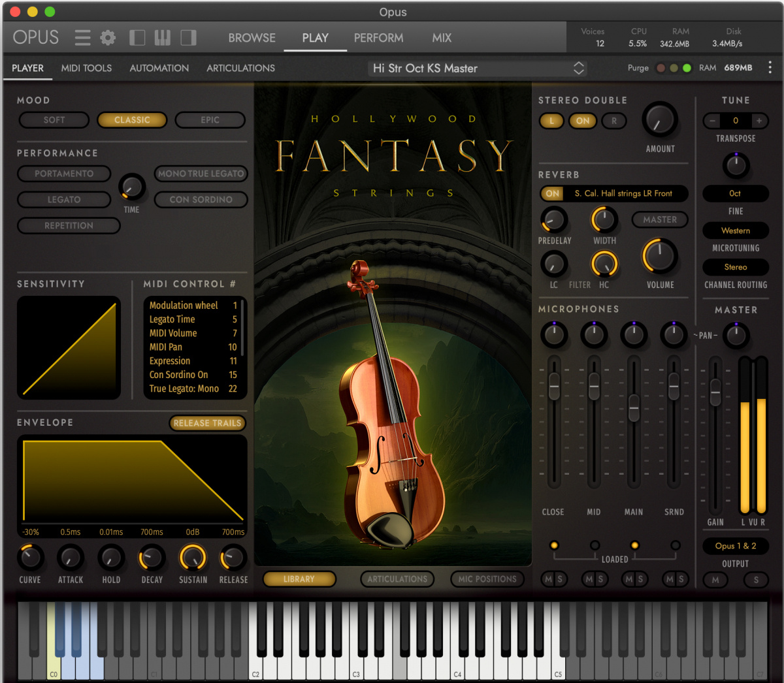Open the hamburger menu next to OPUS logo
The height and width of the screenshot is (683, 784).
tap(82, 37)
